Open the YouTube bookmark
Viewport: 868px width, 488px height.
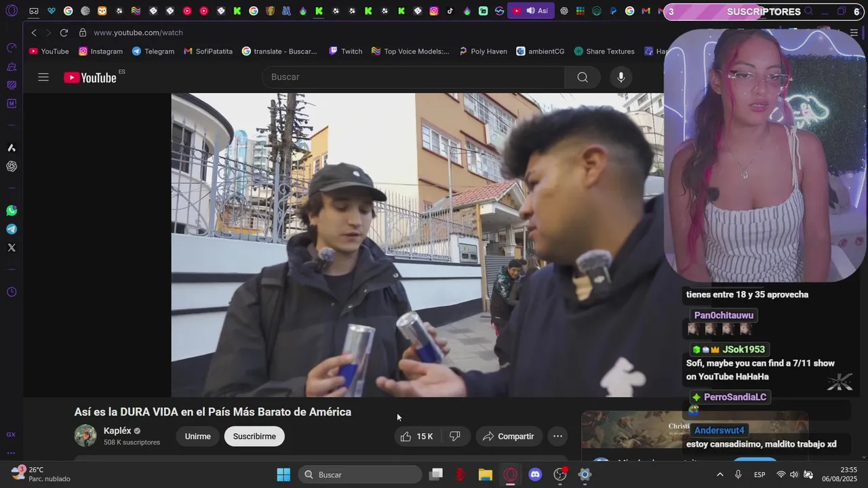click(49, 52)
